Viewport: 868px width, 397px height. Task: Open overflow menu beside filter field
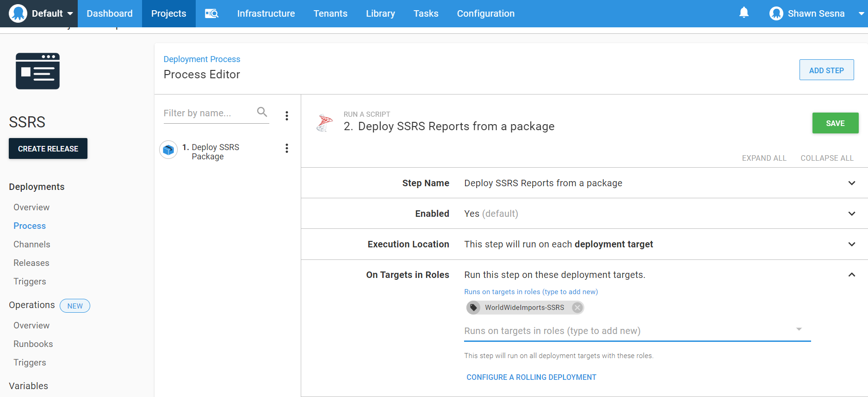287,116
